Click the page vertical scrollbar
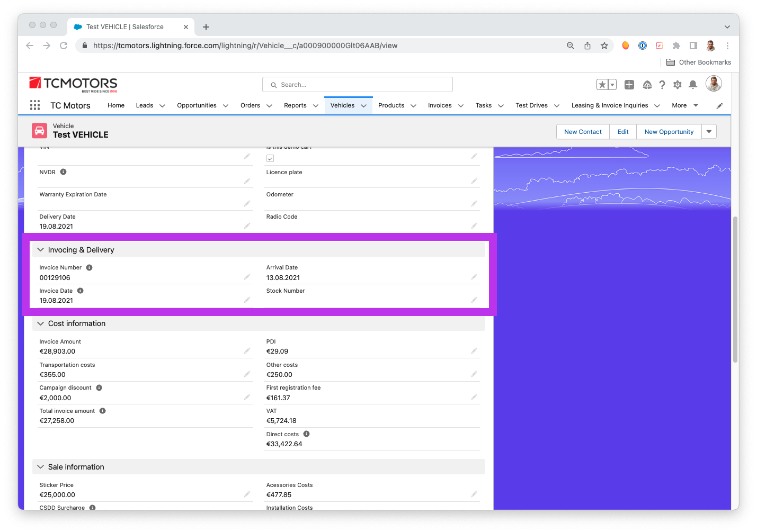The image size is (757, 532). 735,289
